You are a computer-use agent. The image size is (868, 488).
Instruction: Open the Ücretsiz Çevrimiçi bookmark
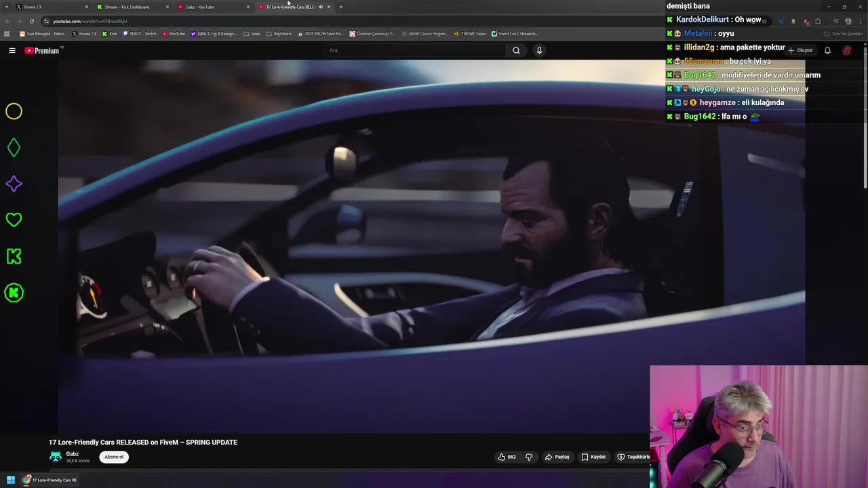(x=372, y=34)
